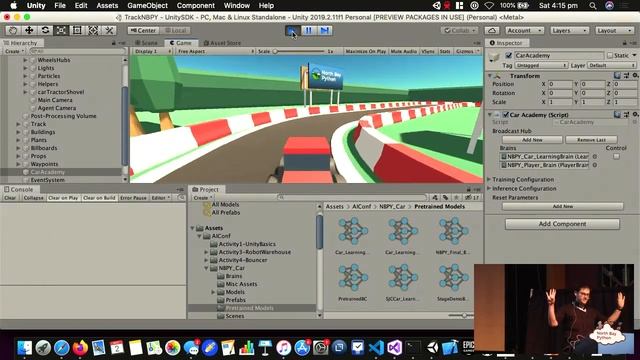Image resolution: width=640 pixels, height=360 pixels.
Task: Open the GameObject menu
Action: coord(147,6)
